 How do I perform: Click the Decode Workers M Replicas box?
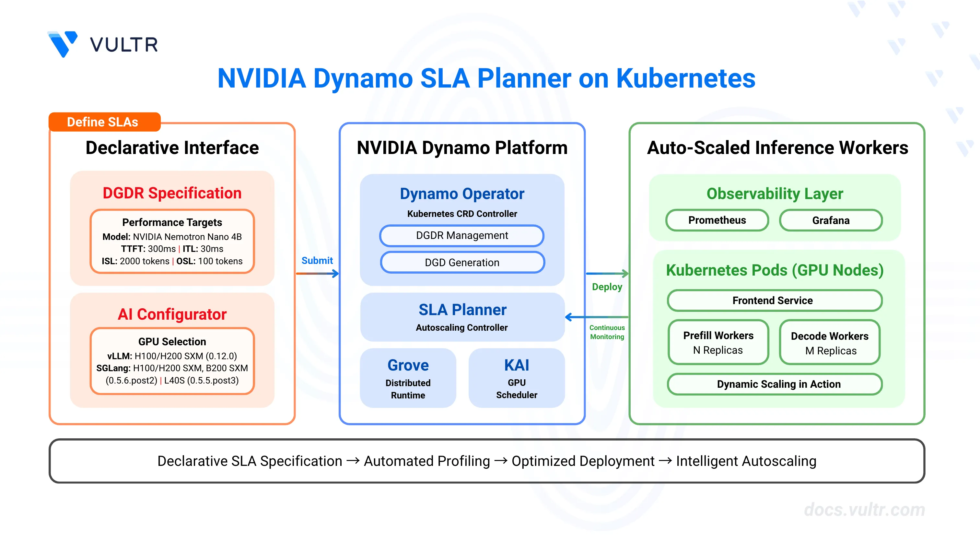pos(829,343)
